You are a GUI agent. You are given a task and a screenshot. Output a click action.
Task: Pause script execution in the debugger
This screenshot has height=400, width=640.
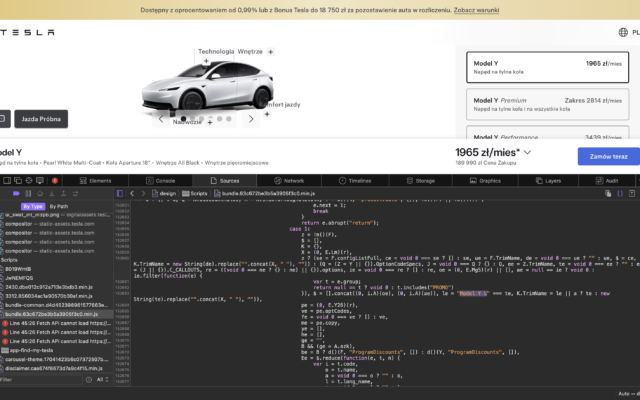28,193
